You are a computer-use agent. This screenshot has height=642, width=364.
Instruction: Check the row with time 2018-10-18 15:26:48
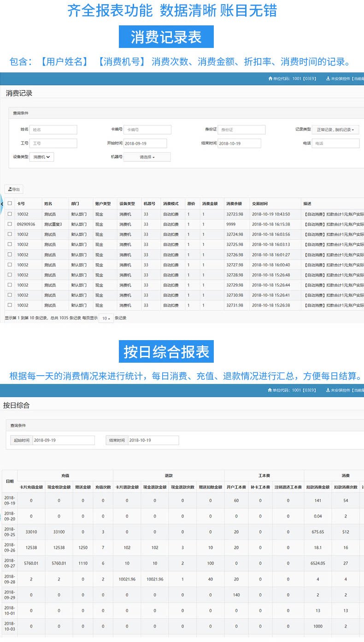(x=10, y=275)
